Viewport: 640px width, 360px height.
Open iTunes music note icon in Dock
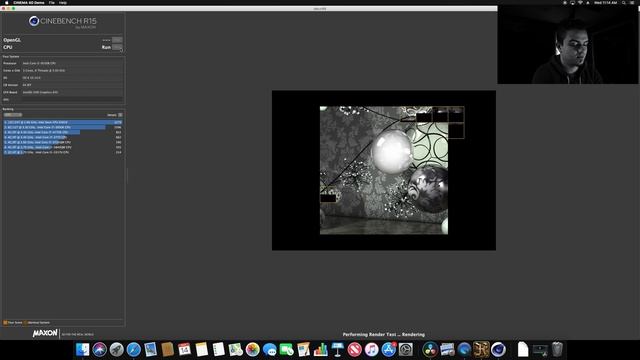[371, 350]
